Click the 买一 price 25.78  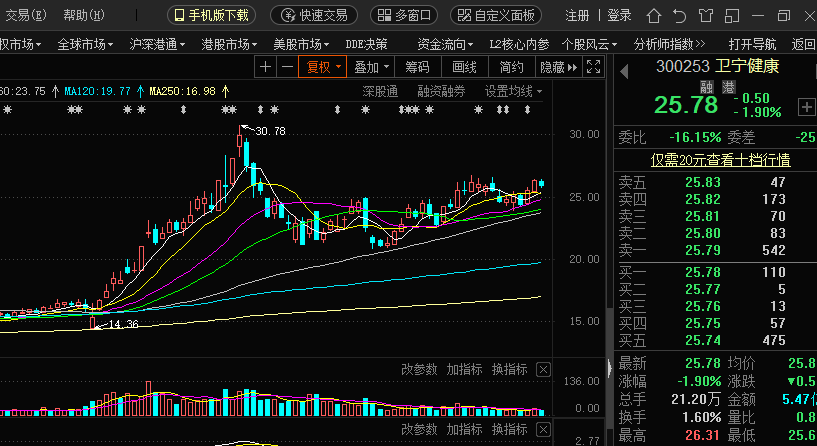pyautogui.click(x=703, y=272)
